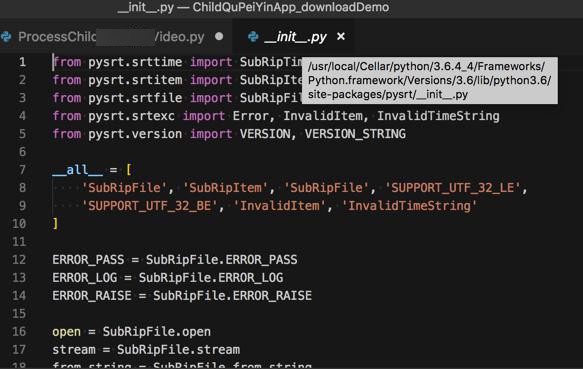583x369 pixels.
Task: Click the closing bracket on line 10
Action: [x=55, y=224]
